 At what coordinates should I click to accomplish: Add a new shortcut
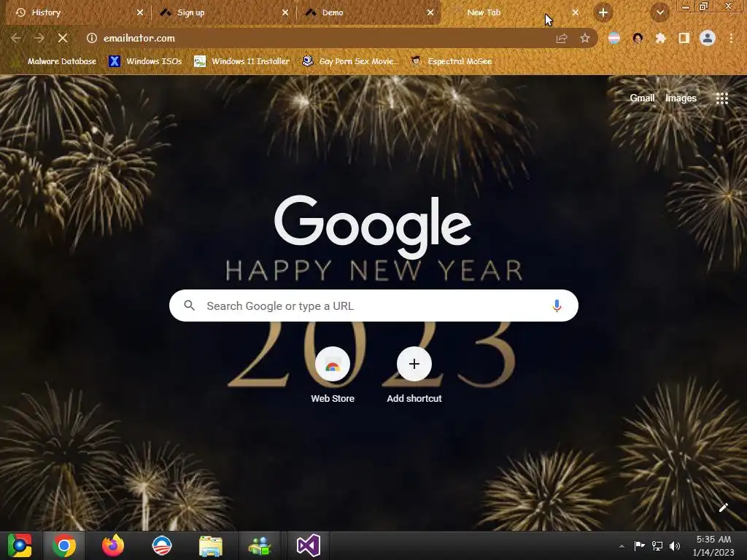pos(414,376)
